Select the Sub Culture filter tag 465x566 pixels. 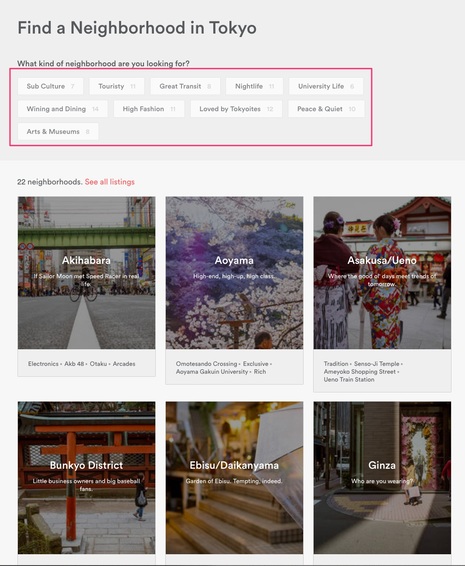coord(51,86)
